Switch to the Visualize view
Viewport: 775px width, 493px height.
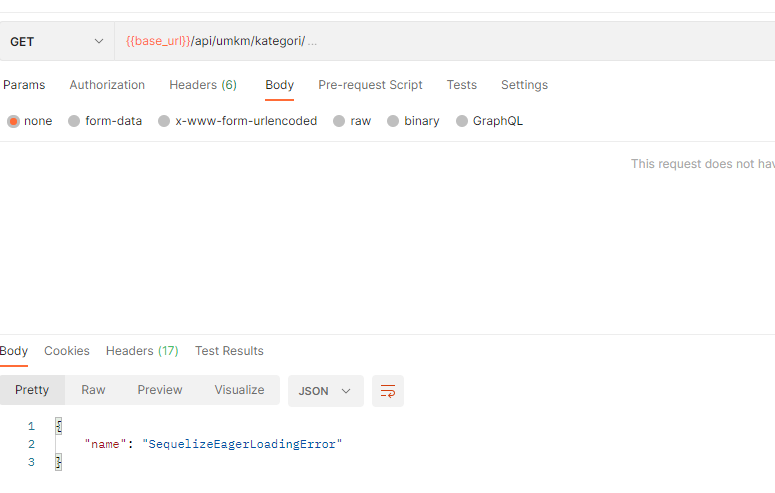(239, 390)
